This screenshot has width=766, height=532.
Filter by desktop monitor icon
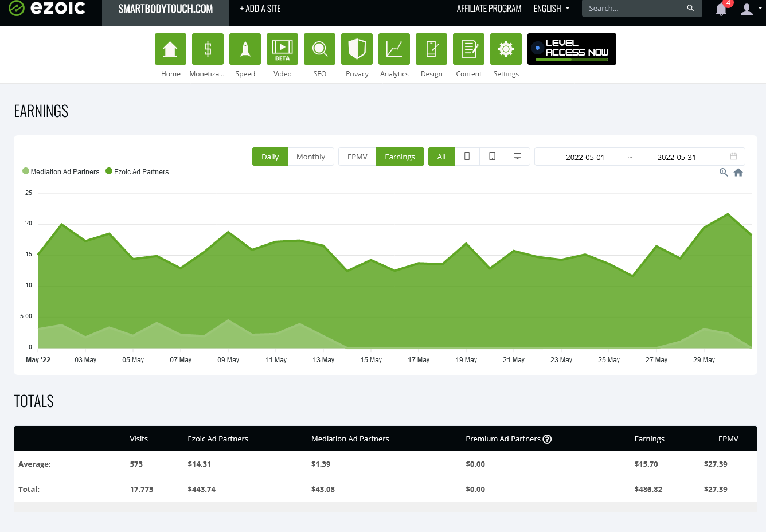click(517, 157)
